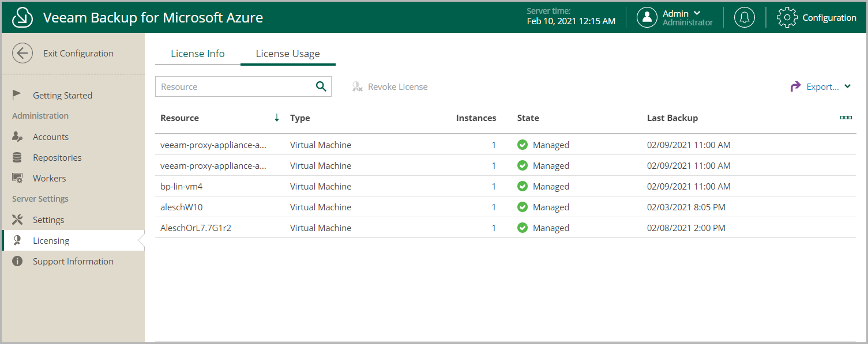This screenshot has width=868, height=344.
Task: Click the Configuration gear icon
Action: 787,17
